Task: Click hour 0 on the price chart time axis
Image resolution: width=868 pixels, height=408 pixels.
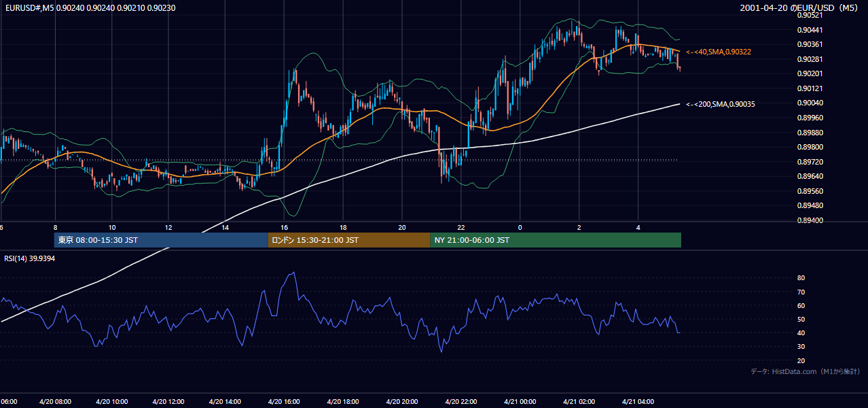Action: 520,227
